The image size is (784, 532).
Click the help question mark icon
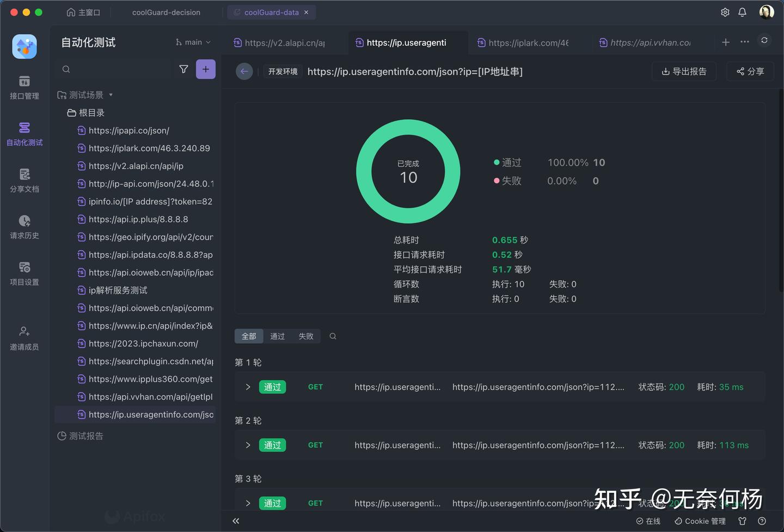point(762,521)
